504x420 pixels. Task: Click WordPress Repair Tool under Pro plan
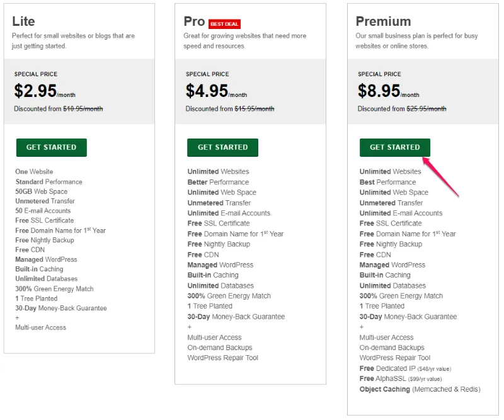click(x=223, y=358)
